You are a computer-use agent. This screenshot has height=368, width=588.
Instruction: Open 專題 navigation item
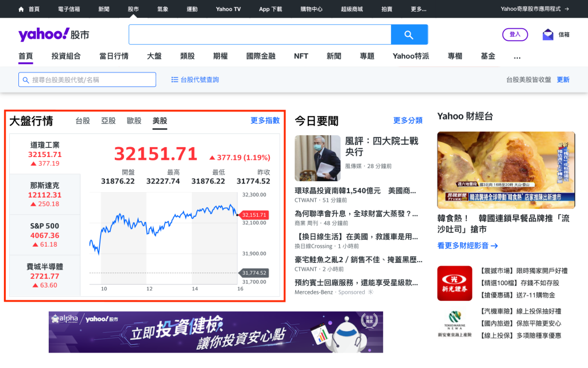[367, 56]
